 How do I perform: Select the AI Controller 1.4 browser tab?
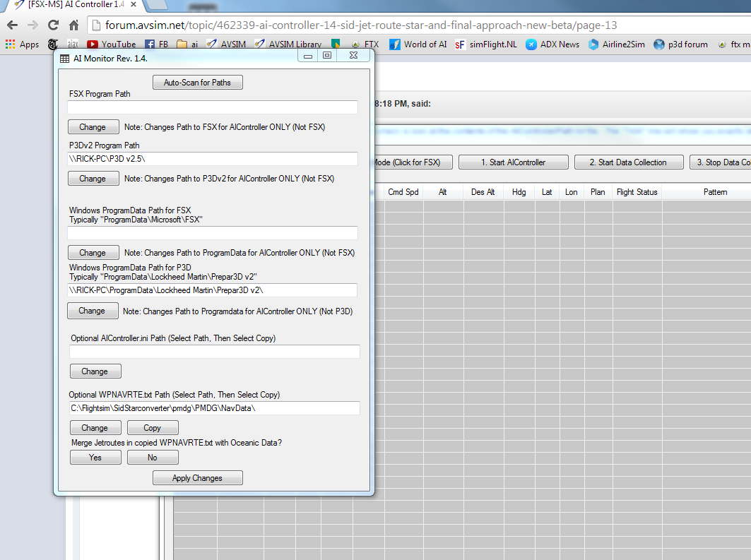tap(72, 4)
